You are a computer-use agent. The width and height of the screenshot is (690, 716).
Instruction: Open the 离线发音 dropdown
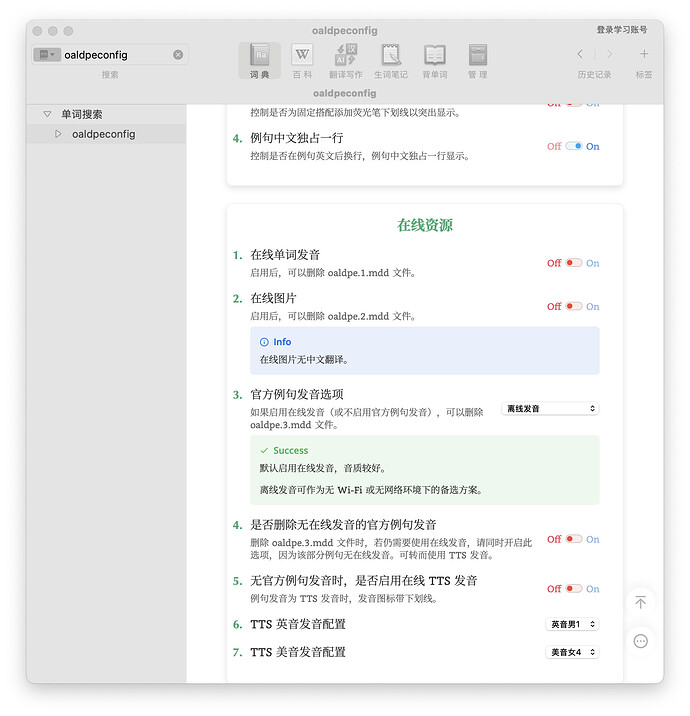click(x=550, y=408)
